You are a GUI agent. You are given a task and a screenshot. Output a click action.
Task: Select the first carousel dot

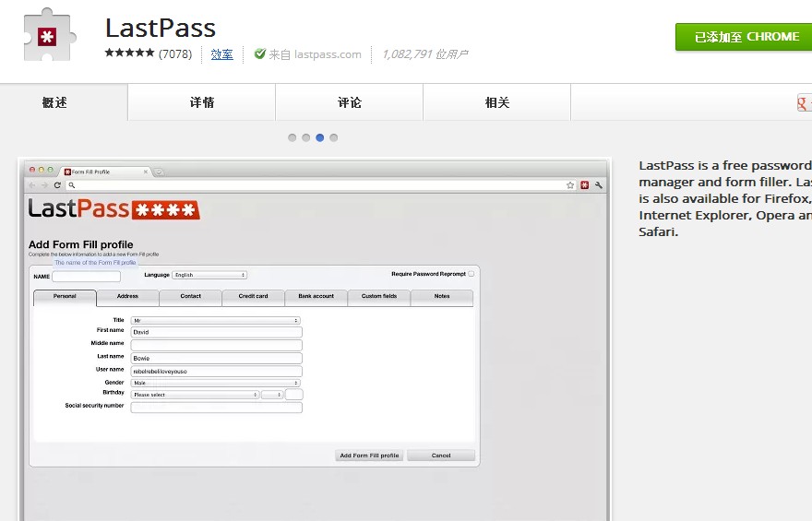coord(293,137)
